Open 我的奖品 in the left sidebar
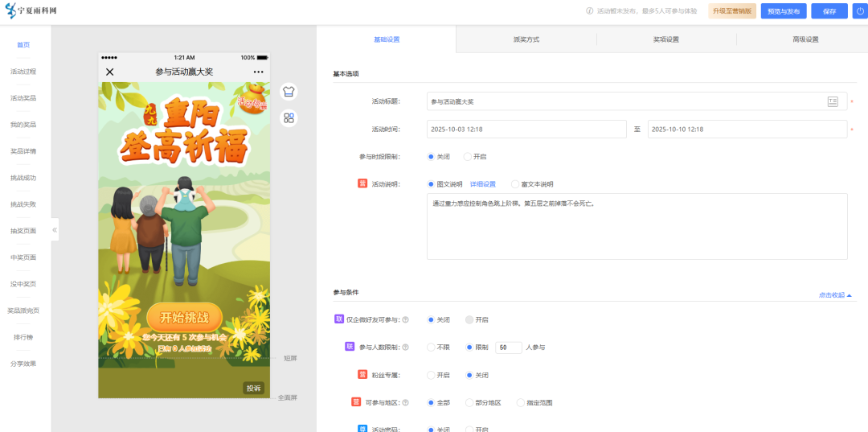The height and width of the screenshot is (432, 868). click(23, 125)
